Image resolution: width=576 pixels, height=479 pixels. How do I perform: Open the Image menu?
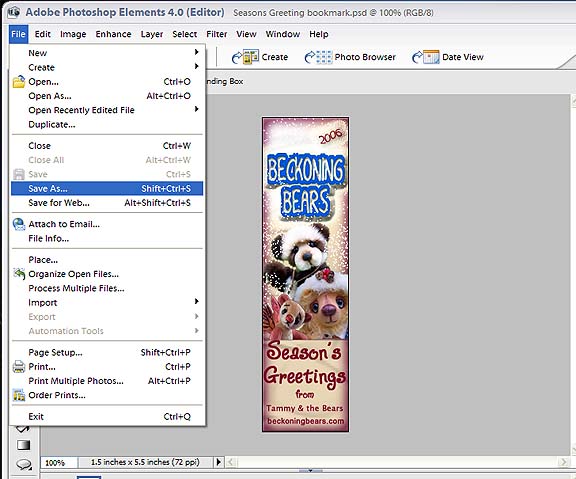73,34
